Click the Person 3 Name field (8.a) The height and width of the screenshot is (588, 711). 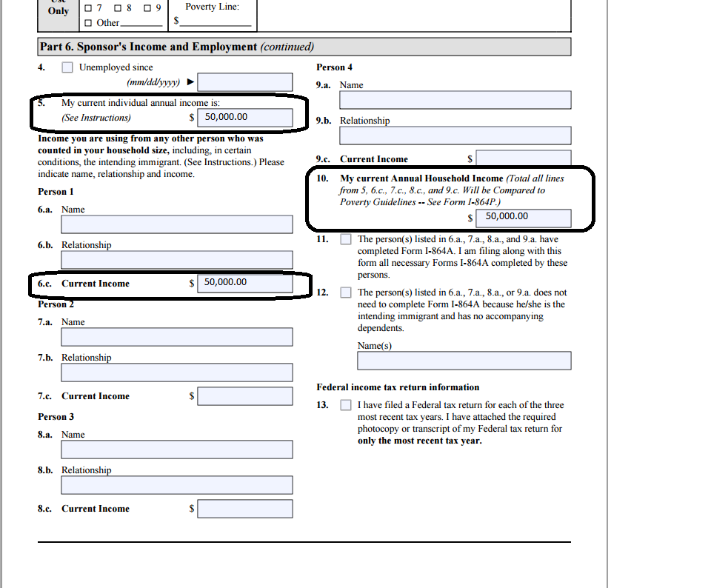tap(177, 450)
